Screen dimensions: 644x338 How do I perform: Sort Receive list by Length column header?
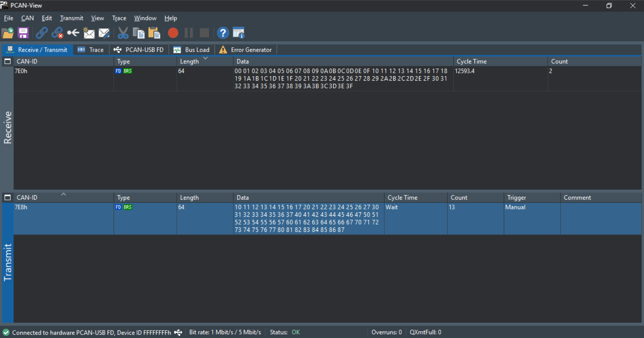205,61
